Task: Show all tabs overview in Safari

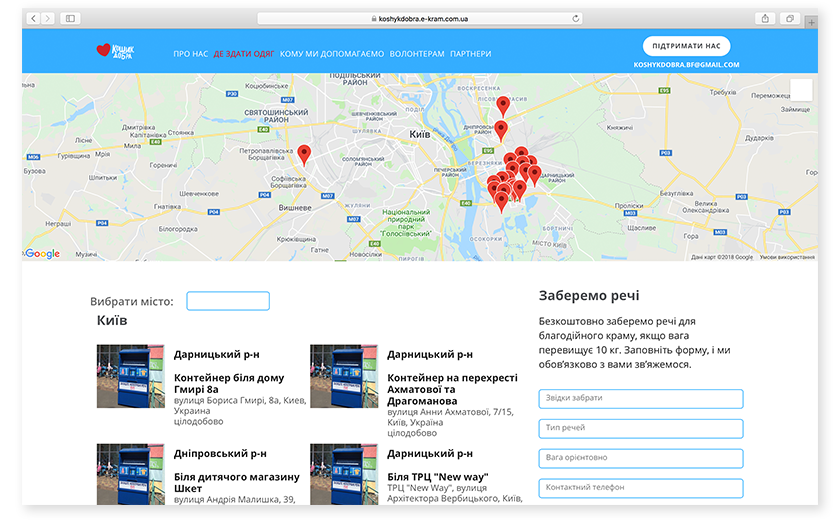Action: point(790,18)
